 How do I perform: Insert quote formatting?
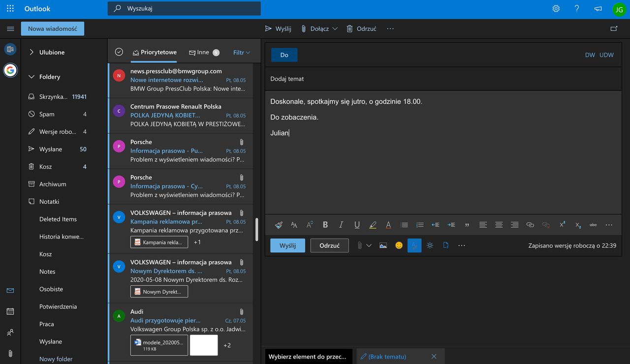click(467, 225)
